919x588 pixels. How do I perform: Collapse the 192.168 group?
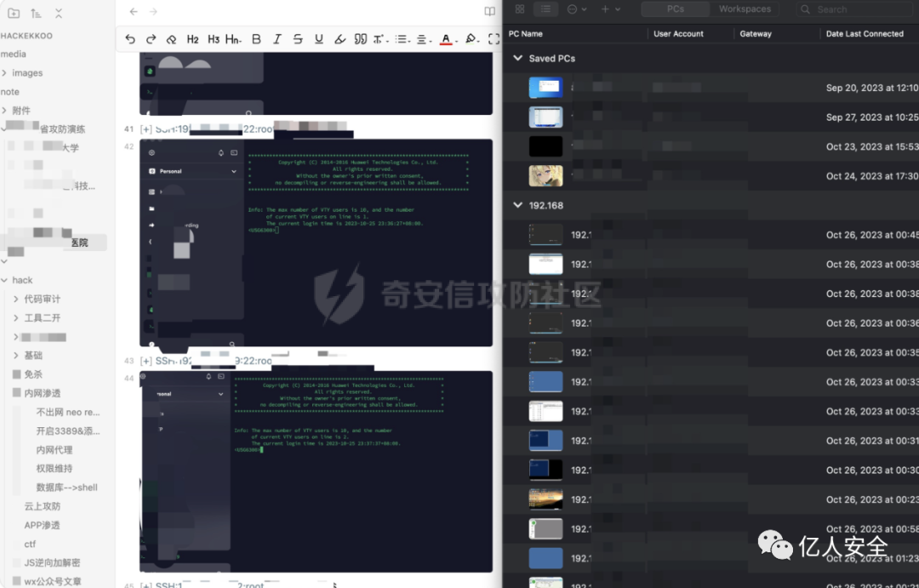[517, 205]
